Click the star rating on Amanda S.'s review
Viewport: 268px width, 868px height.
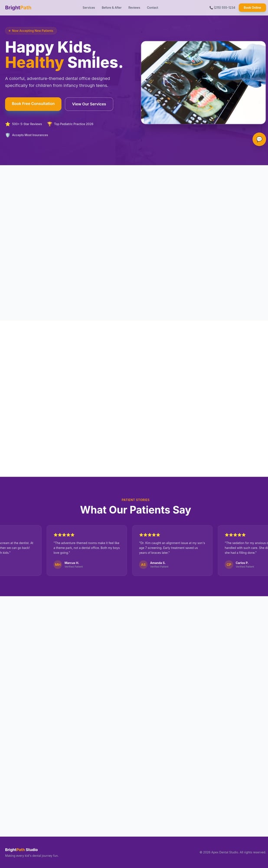[149, 535]
